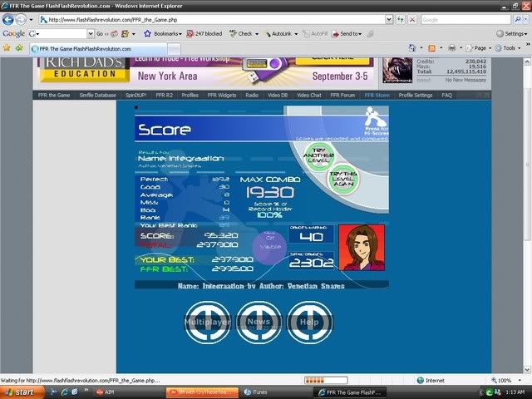Open the News circle icon
532x399 pixels.
[258, 320]
